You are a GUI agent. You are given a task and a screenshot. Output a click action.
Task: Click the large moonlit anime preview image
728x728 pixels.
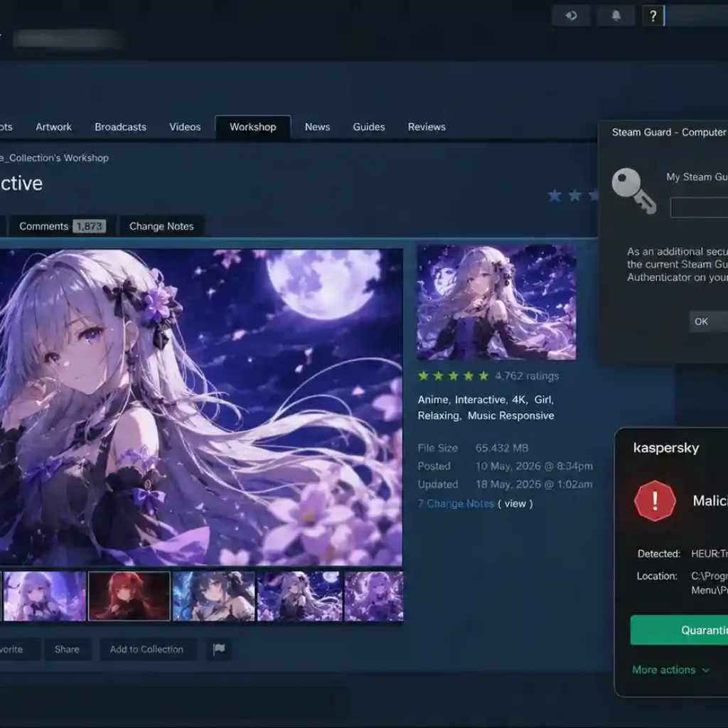pos(201,407)
